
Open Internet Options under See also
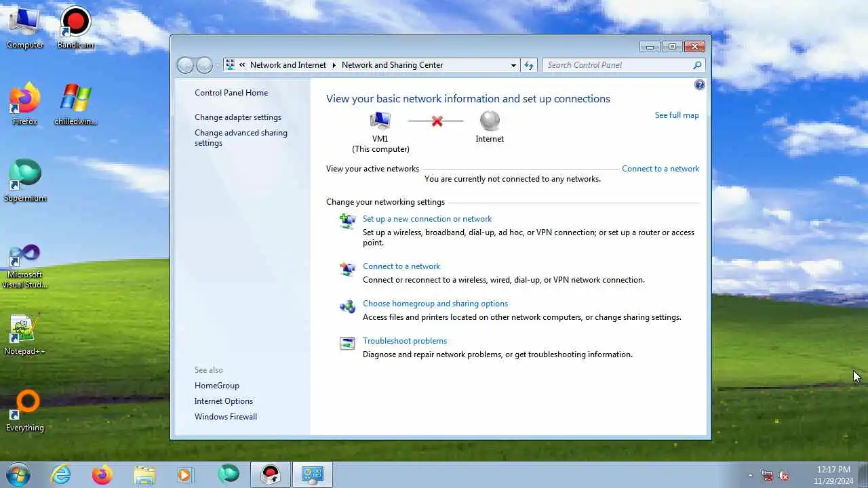(x=224, y=401)
